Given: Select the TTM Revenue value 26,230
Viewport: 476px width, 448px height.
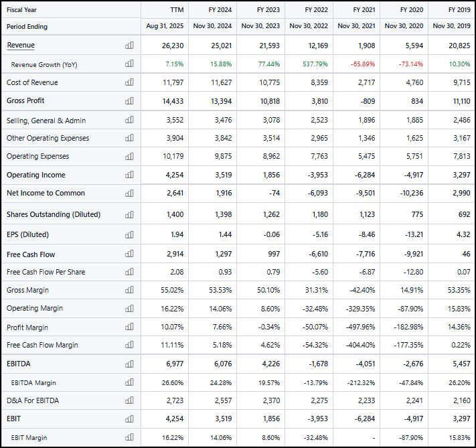Looking at the screenshot, I should coord(173,46).
